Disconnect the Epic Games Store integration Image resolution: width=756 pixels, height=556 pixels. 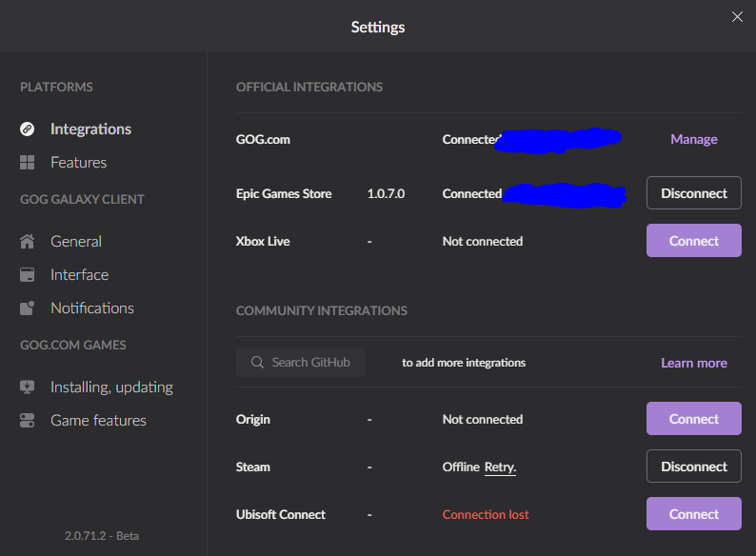pos(694,193)
